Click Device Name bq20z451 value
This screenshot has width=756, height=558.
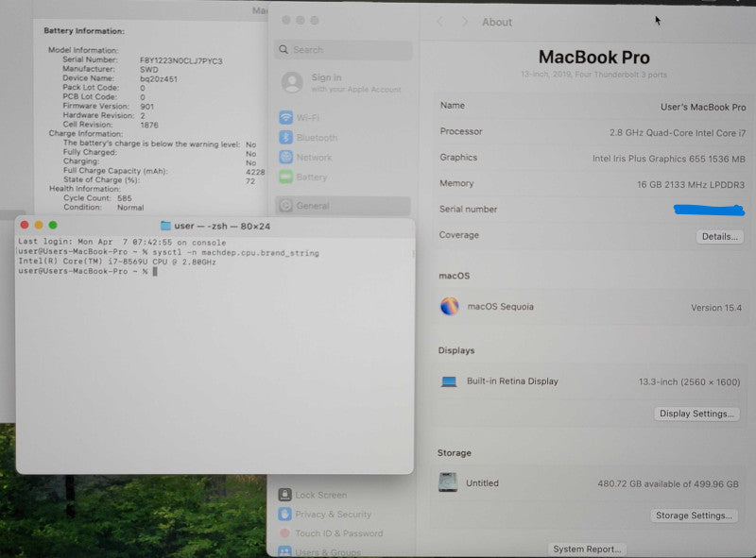[x=159, y=79]
